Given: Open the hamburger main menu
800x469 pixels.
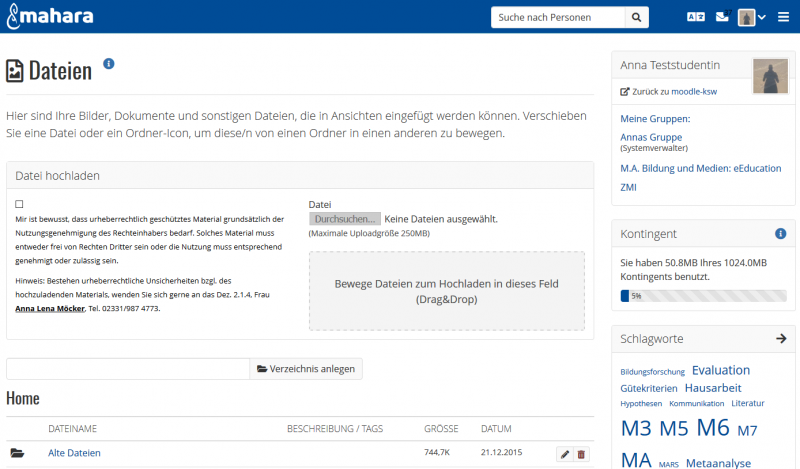Looking at the screenshot, I should click(x=783, y=17).
